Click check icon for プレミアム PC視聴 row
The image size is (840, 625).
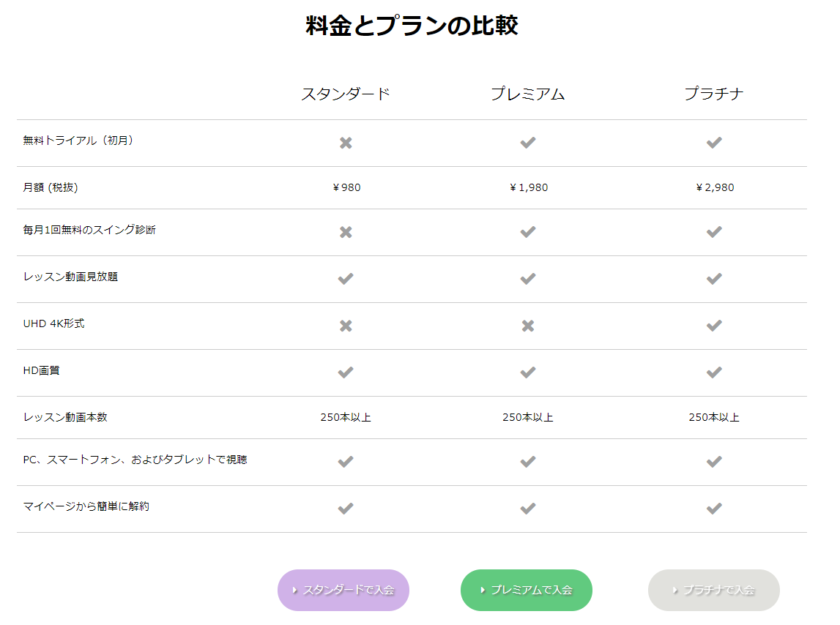(528, 461)
